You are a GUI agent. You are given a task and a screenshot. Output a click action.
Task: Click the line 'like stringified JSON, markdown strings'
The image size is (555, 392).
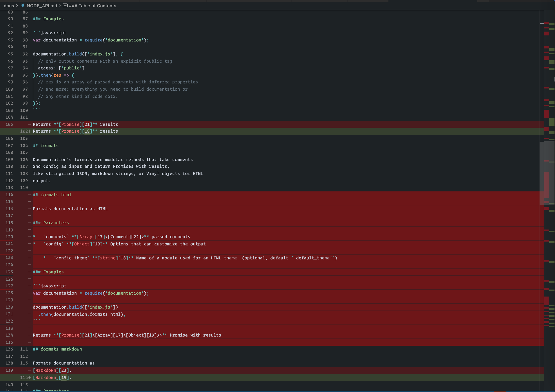click(x=118, y=174)
